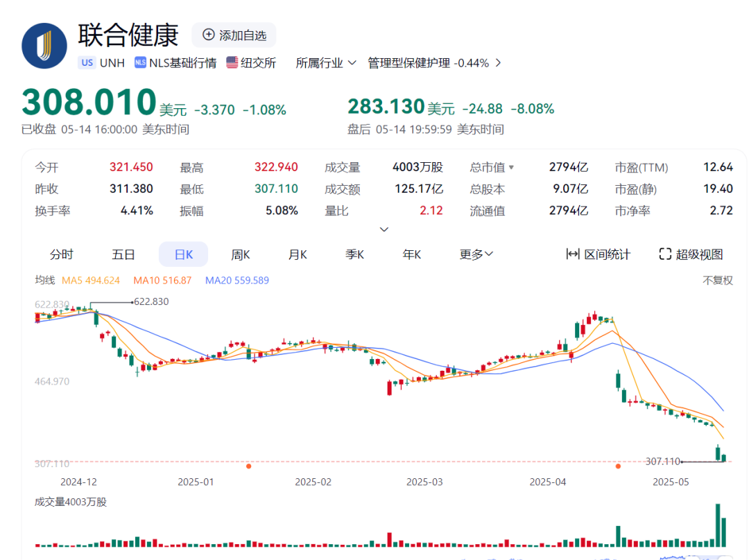Click the 2025-03 date axis label
This screenshot has width=749, height=560.
[424, 482]
